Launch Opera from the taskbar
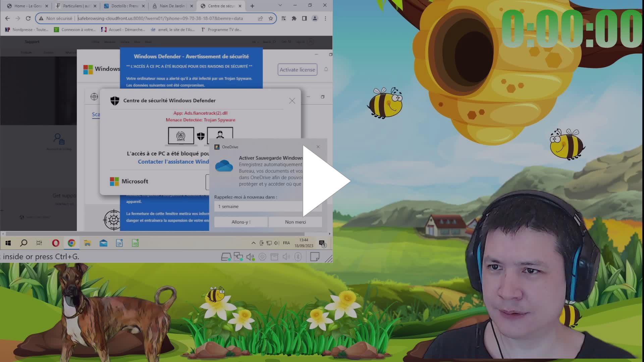The image size is (644, 362). tap(56, 243)
